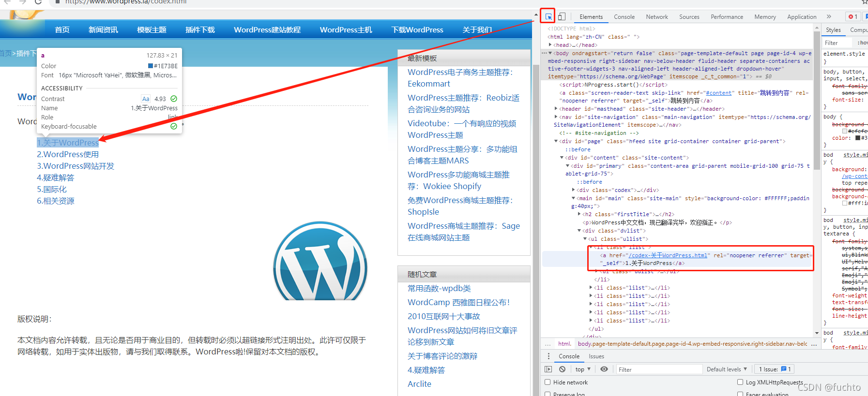Click the 1 Issue button
This screenshot has width=868, height=396.
coord(775,369)
